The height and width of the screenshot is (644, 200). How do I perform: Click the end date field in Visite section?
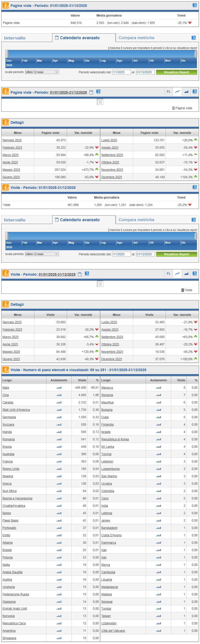point(145,254)
